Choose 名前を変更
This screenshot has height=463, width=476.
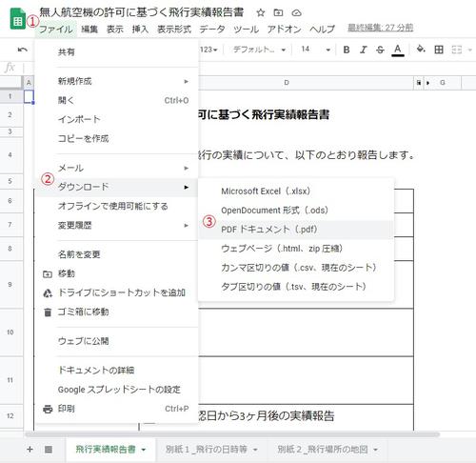(117, 254)
